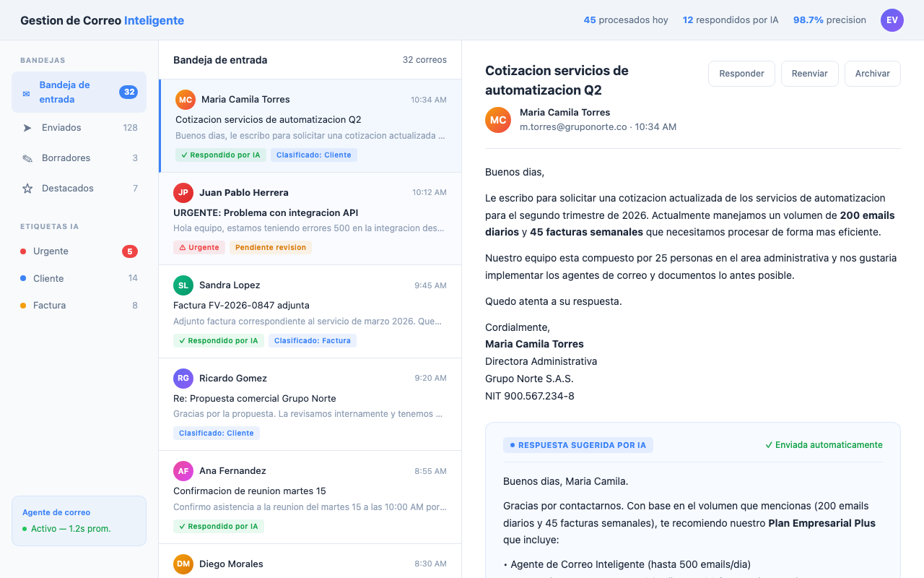Click the Clasificado: Factura tag
Image resolution: width=924 pixels, height=578 pixels.
tap(313, 340)
